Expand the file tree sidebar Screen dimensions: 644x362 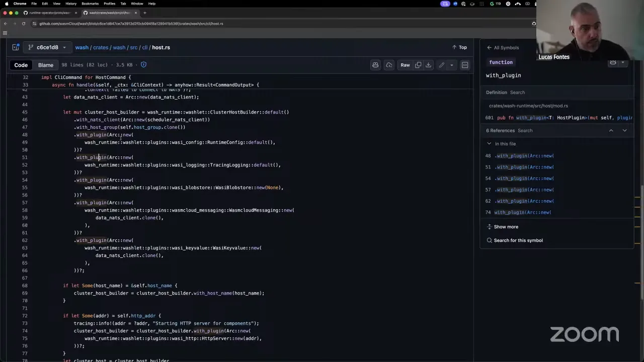click(x=16, y=47)
